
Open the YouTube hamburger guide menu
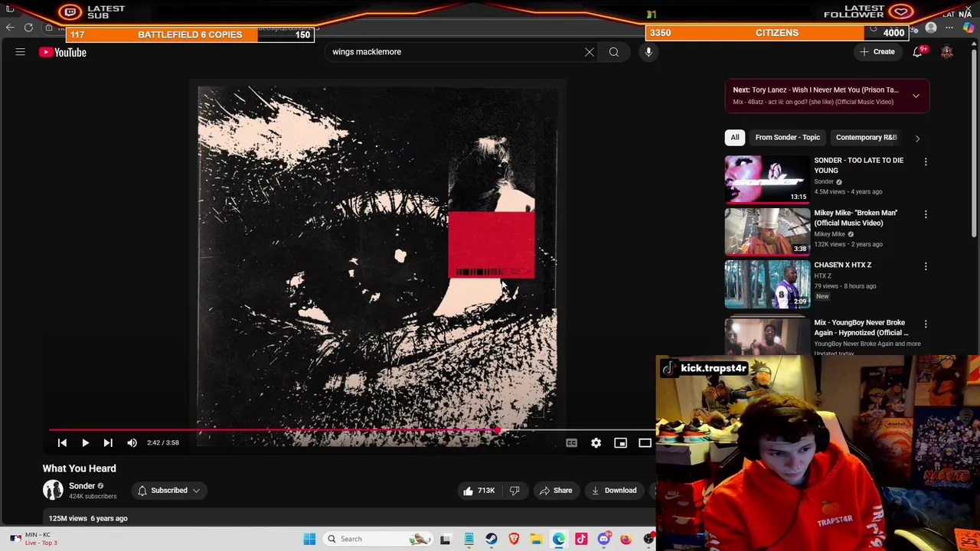(x=21, y=52)
